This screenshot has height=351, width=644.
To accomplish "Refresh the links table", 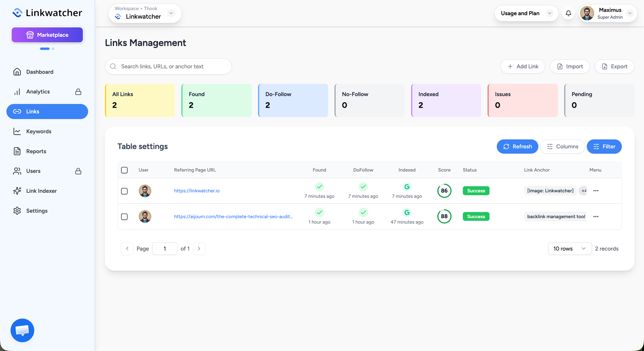I will click(517, 146).
